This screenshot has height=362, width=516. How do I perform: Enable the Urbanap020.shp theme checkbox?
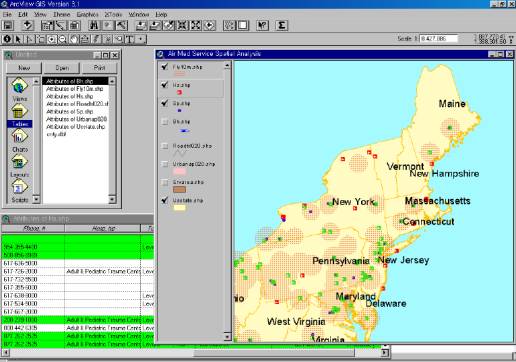click(165, 164)
